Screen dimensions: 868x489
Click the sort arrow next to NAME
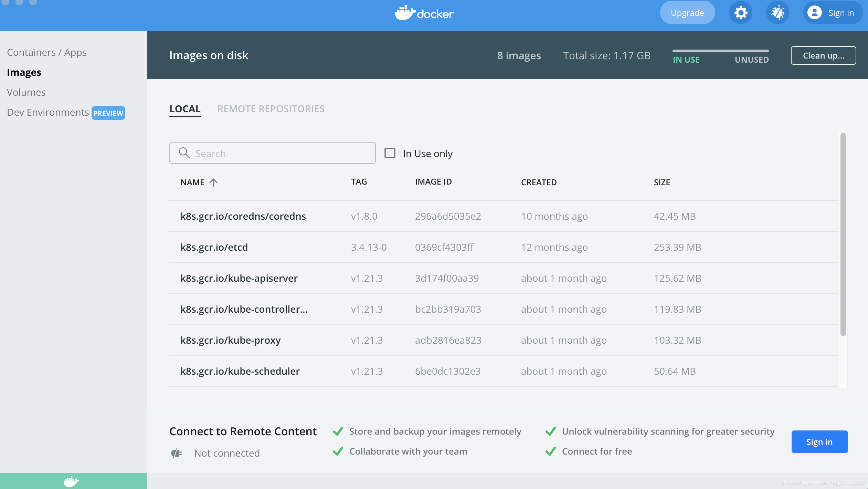tap(213, 182)
